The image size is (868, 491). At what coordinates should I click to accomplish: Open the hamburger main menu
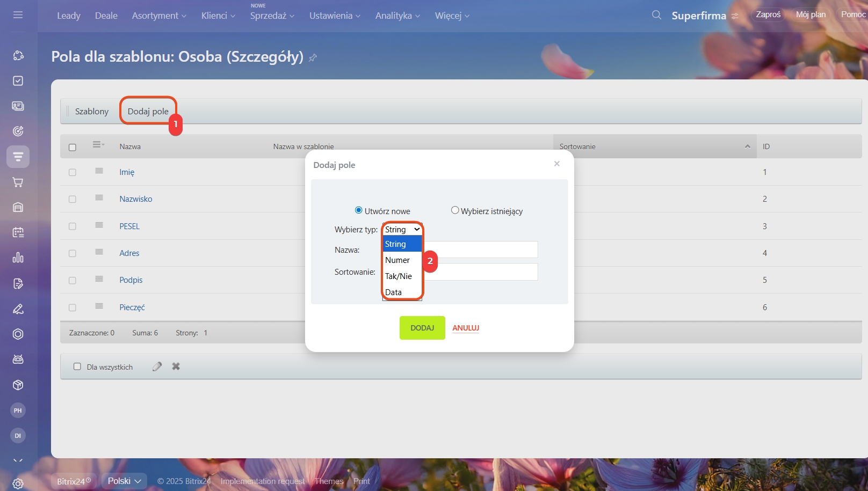[18, 15]
